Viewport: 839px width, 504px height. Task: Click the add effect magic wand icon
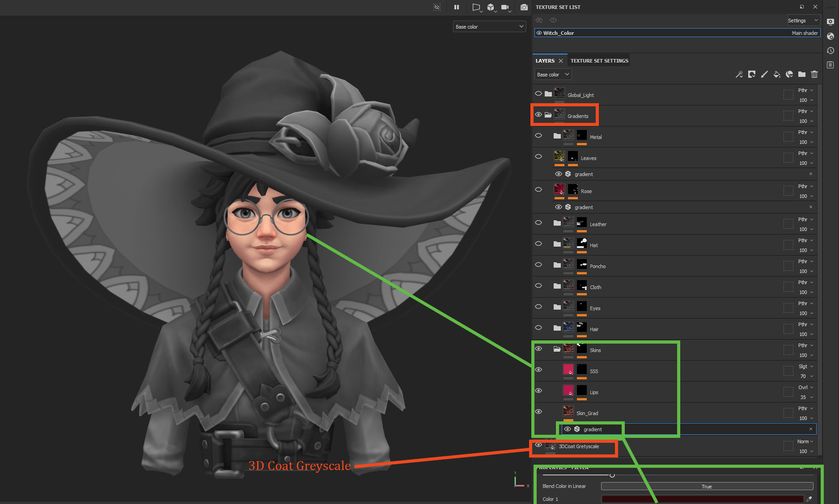tap(739, 74)
